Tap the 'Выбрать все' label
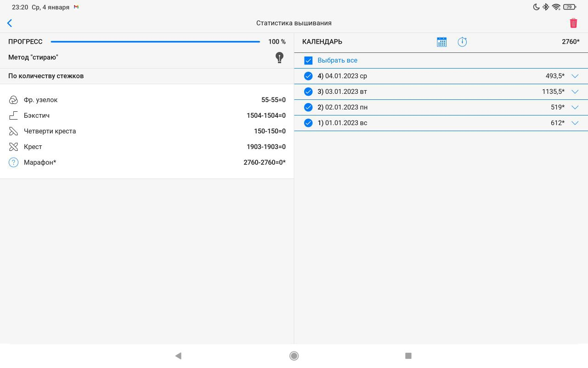The height and width of the screenshot is (368, 588). coord(337,60)
